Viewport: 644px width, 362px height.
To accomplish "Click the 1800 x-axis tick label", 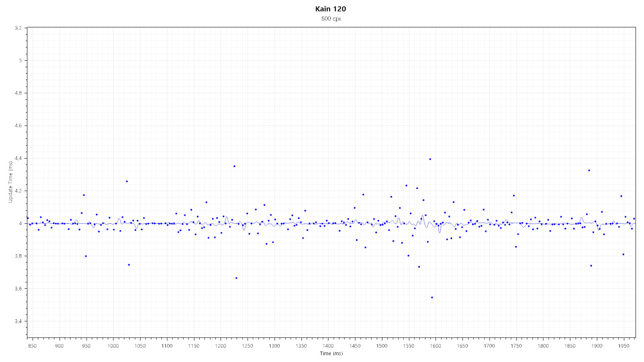I will click(x=543, y=346).
